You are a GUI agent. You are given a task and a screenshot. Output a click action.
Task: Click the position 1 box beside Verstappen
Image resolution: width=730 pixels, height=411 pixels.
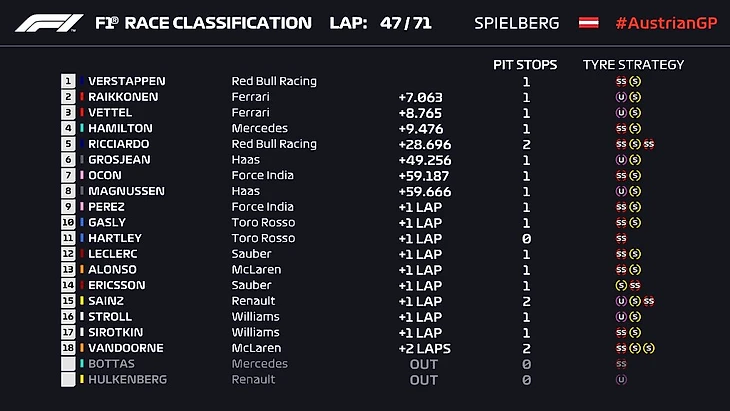(x=68, y=81)
